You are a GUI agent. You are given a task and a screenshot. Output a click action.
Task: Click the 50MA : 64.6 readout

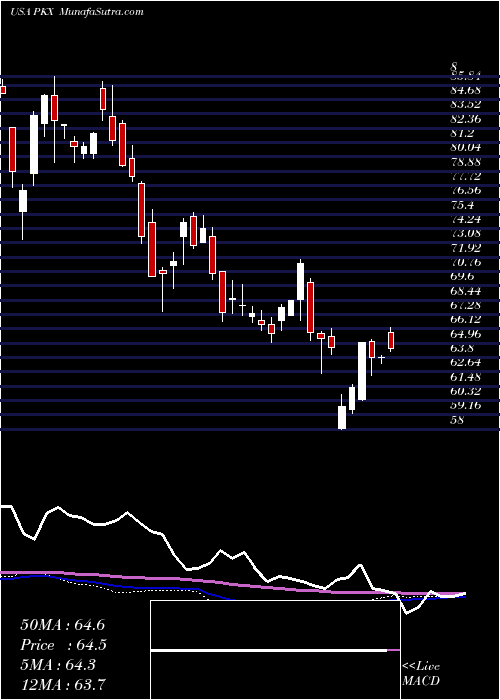(x=62, y=625)
